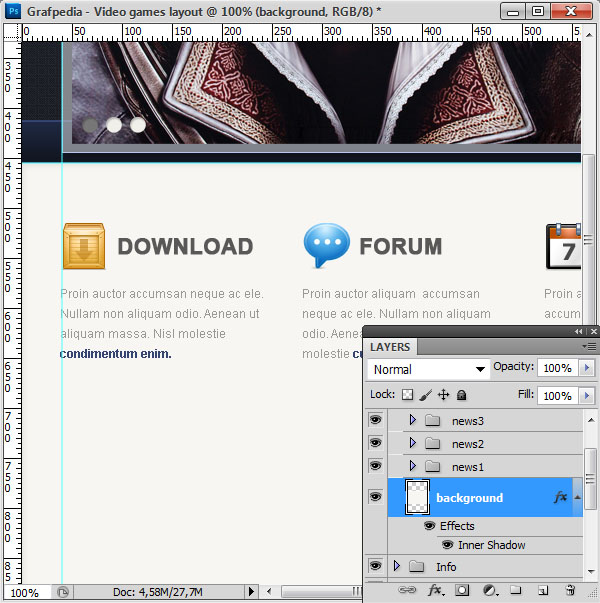Image resolution: width=600 pixels, height=603 pixels.
Task: Click the Download crate icon
Action: click(84, 246)
